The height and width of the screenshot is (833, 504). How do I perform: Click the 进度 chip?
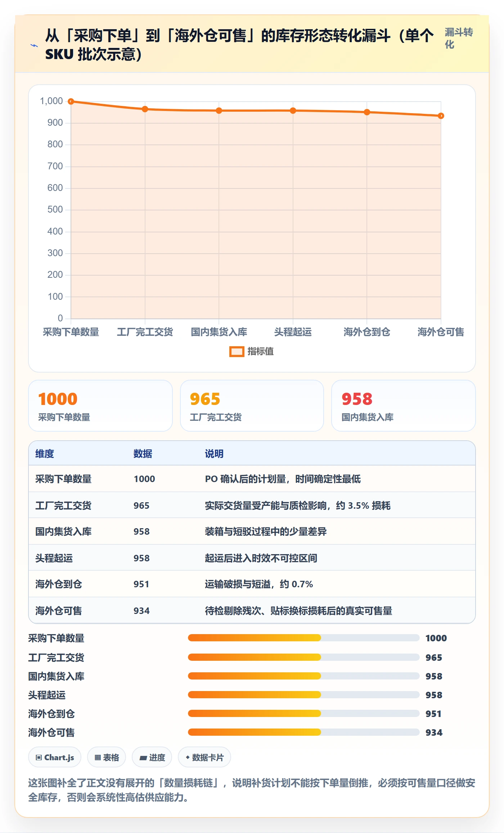pos(152,757)
